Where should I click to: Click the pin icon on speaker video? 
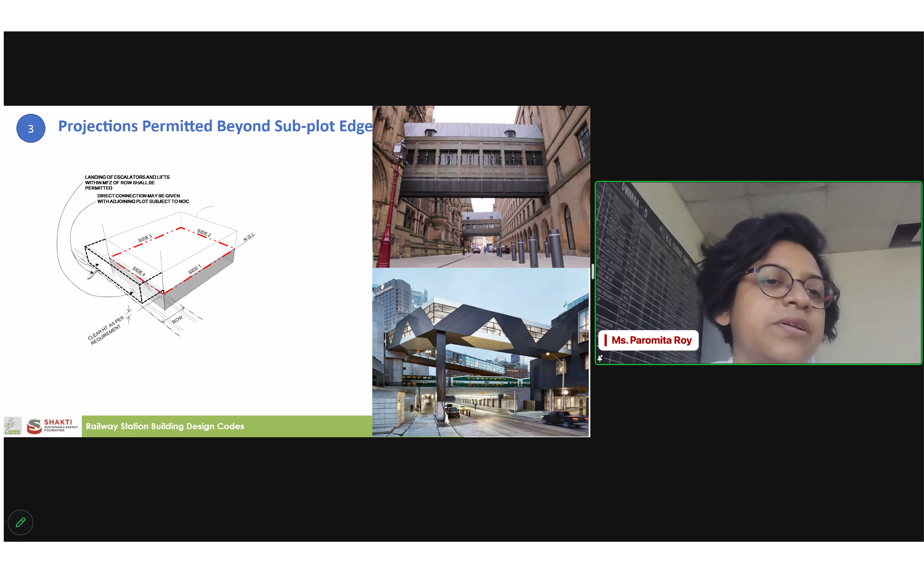pos(600,358)
